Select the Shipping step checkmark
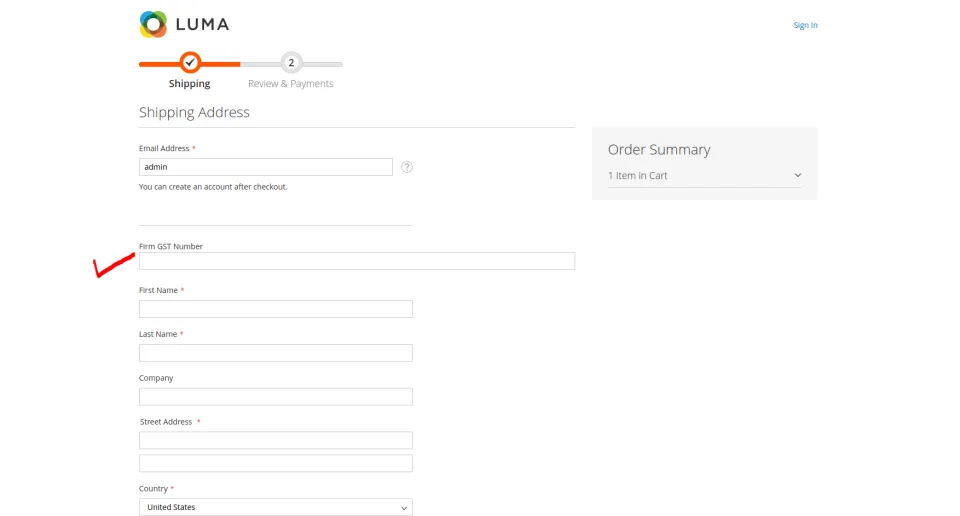 (x=190, y=62)
